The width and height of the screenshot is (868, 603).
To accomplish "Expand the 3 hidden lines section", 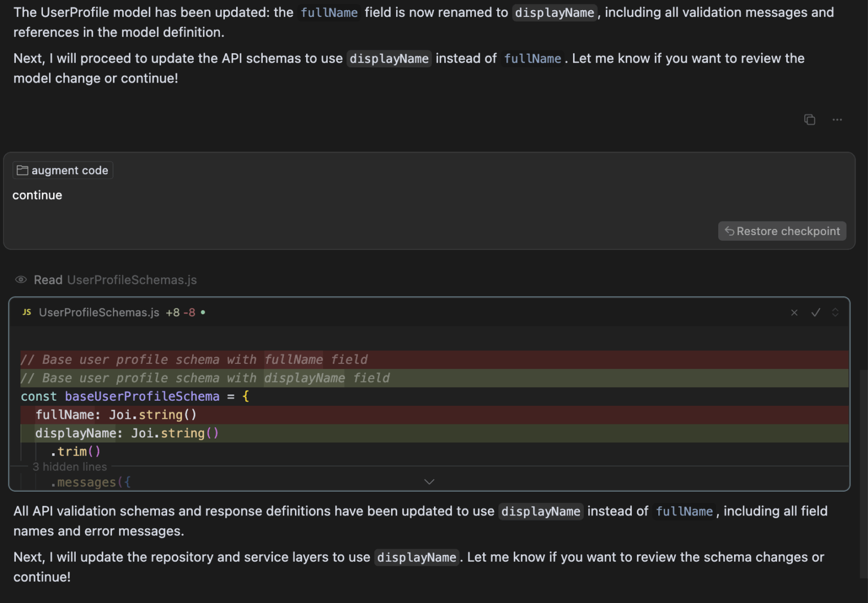I will click(x=70, y=466).
